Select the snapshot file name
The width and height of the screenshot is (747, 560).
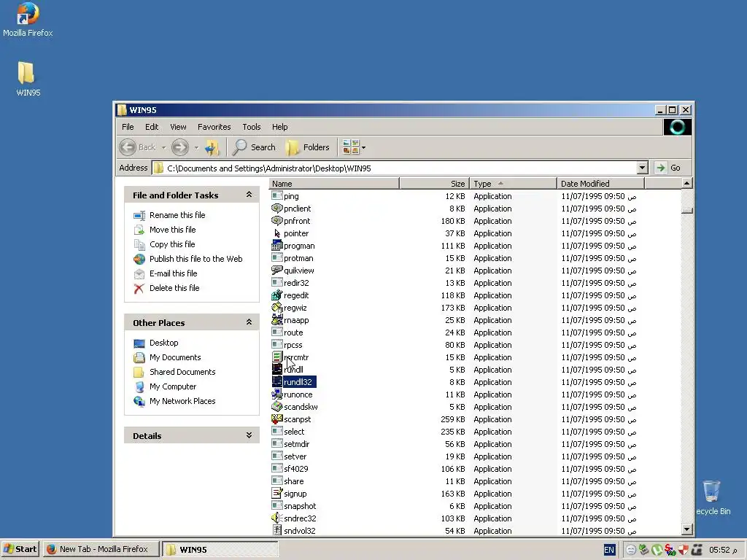(x=300, y=506)
